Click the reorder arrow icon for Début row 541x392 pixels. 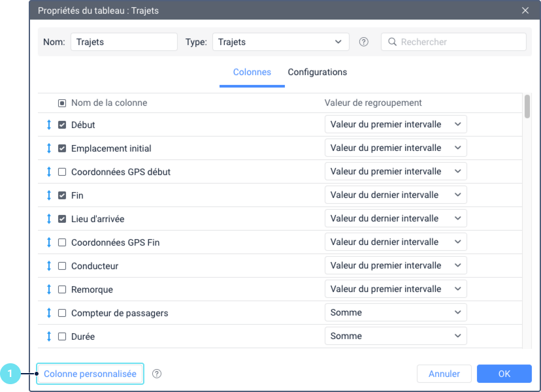click(48, 125)
